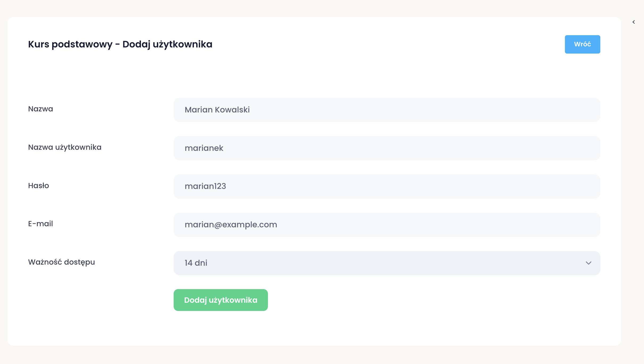Screen dimensions: 644x364
Task: Click the marian@example.com address text
Action: click(231, 225)
